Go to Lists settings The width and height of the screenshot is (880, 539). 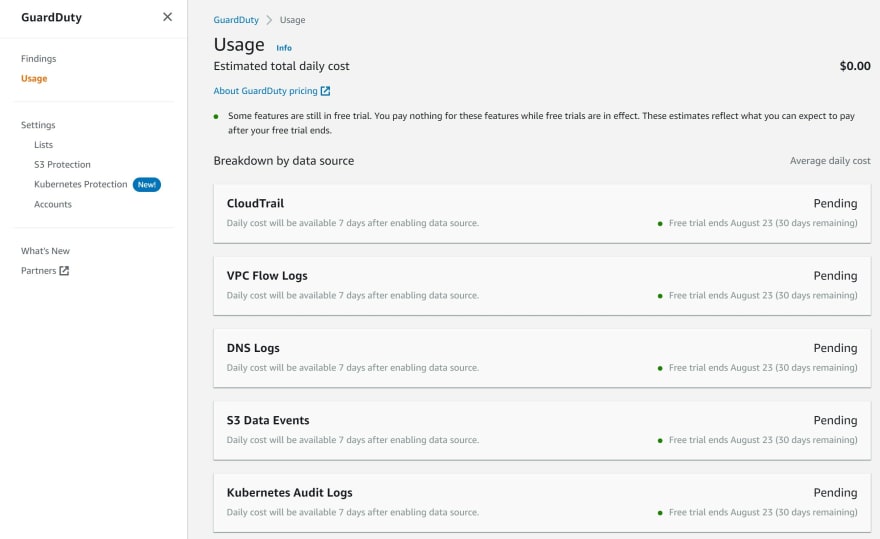(x=43, y=145)
